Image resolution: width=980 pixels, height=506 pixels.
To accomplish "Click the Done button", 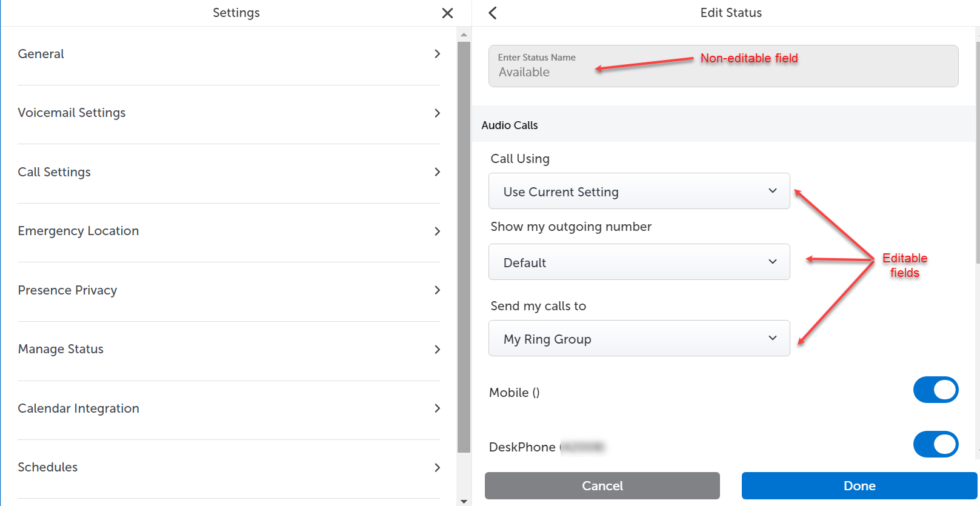I will point(859,485).
